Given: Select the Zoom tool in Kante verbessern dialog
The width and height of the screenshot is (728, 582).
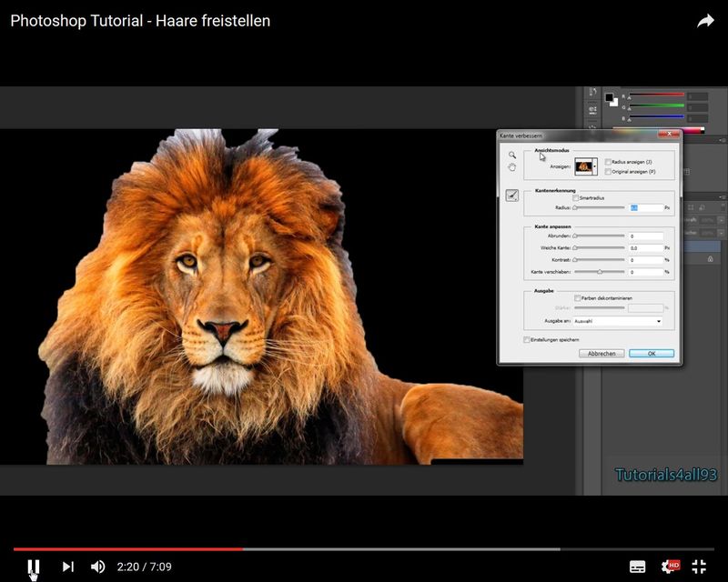Looking at the screenshot, I should click(x=512, y=155).
